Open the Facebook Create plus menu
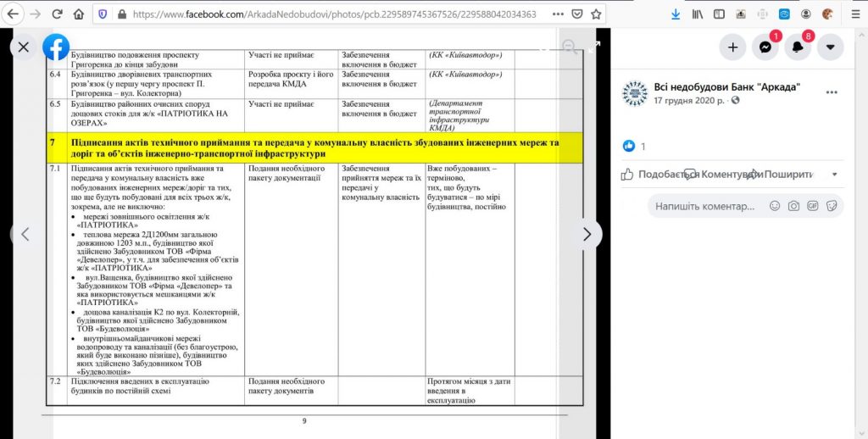The image size is (868, 439). (x=733, y=47)
